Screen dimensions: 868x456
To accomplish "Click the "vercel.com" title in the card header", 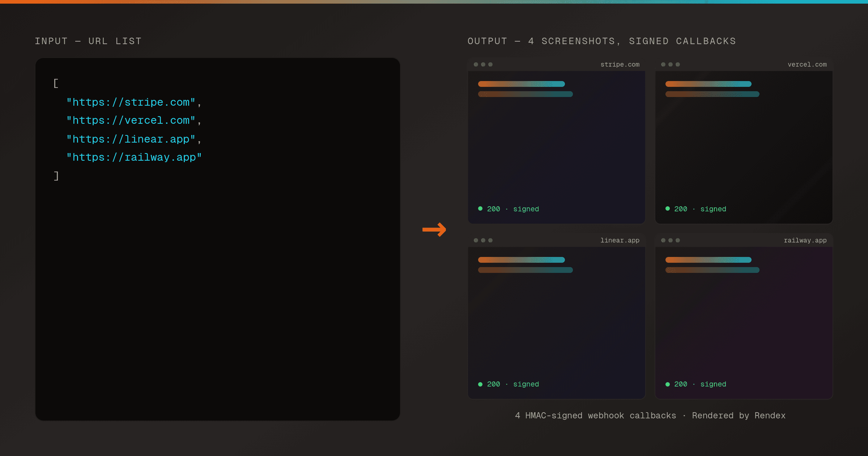I will 807,64.
